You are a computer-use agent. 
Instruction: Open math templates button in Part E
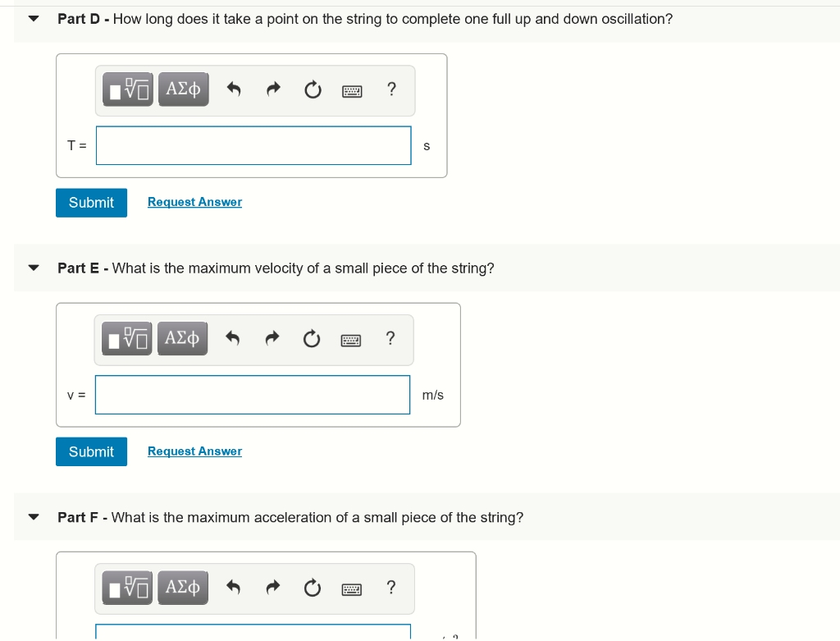point(126,338)
